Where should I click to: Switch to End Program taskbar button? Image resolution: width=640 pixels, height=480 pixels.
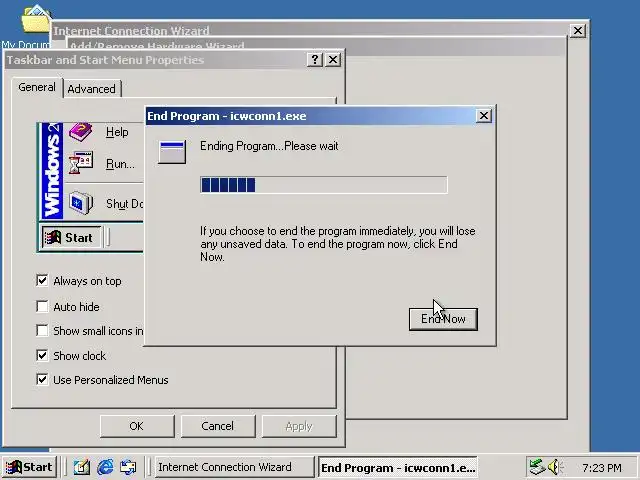pyautogui.click(x=398, y=467)
